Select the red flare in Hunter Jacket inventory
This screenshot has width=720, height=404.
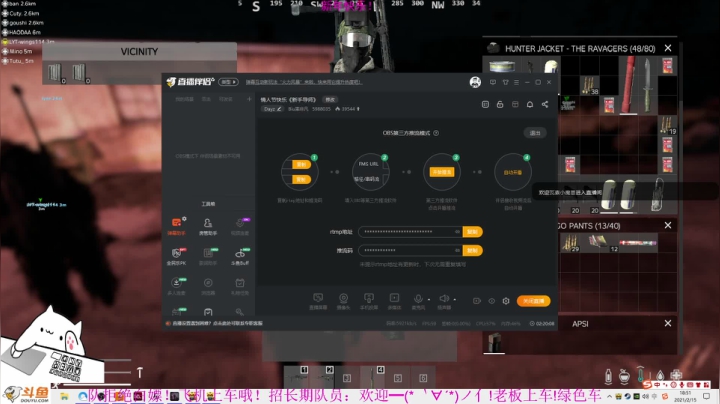click(628, 85)
